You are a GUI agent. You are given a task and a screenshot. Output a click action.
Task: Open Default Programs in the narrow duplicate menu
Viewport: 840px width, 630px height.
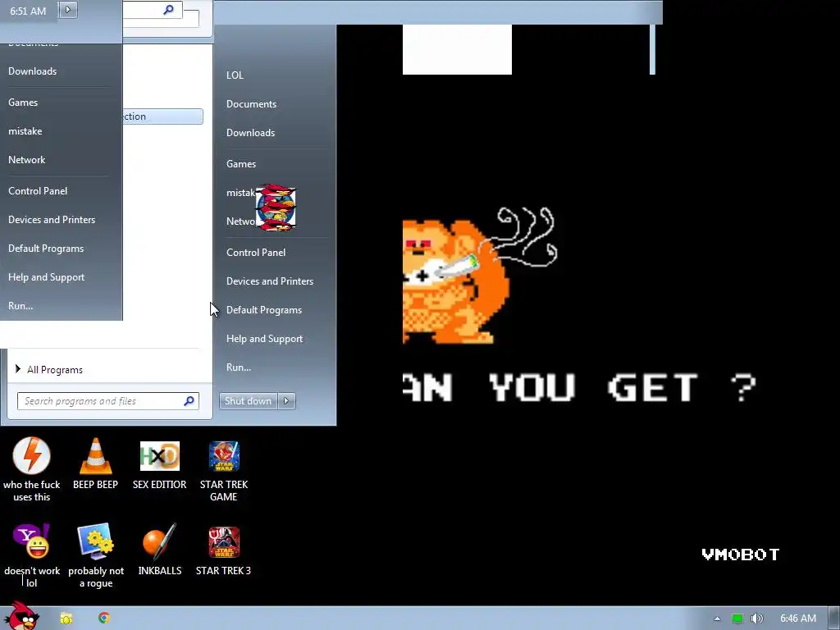point(46,249)
